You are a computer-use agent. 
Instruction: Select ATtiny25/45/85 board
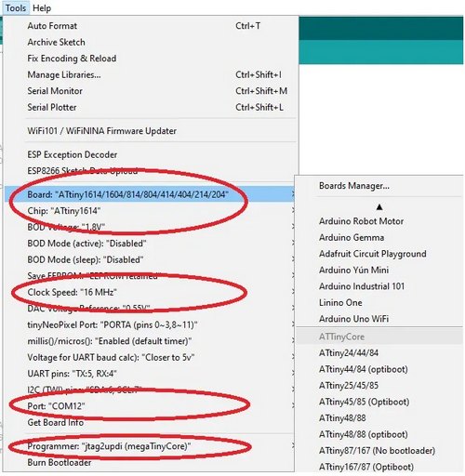tap(379, 386)
